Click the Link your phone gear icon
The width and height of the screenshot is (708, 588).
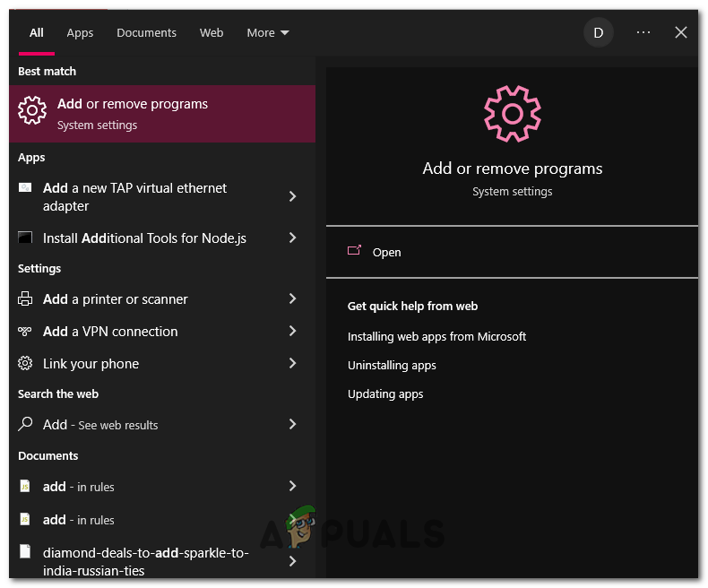point(25,364)
